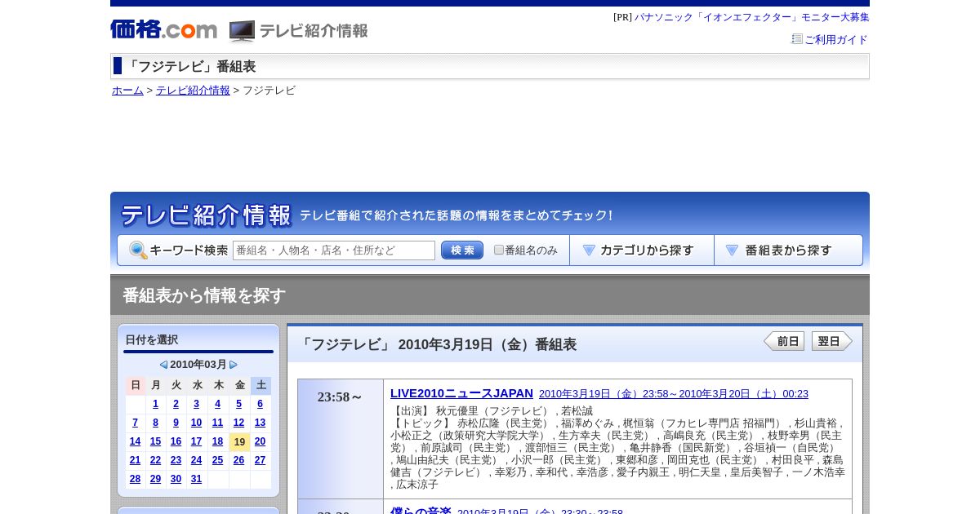The image size is (980, 514).
Task: Select March 29 in the calendar
Action: click(x=156, y=479)
